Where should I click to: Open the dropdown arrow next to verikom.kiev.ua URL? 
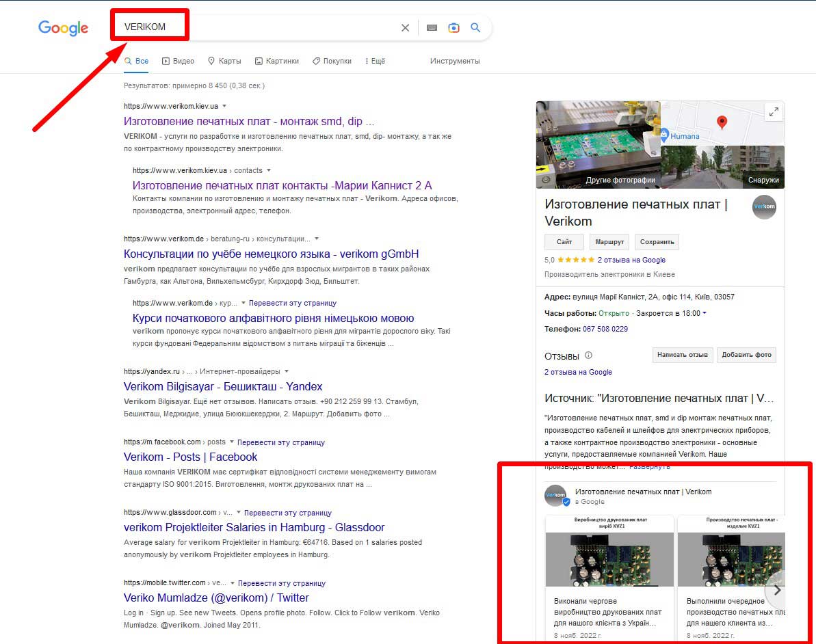point(224,106)
